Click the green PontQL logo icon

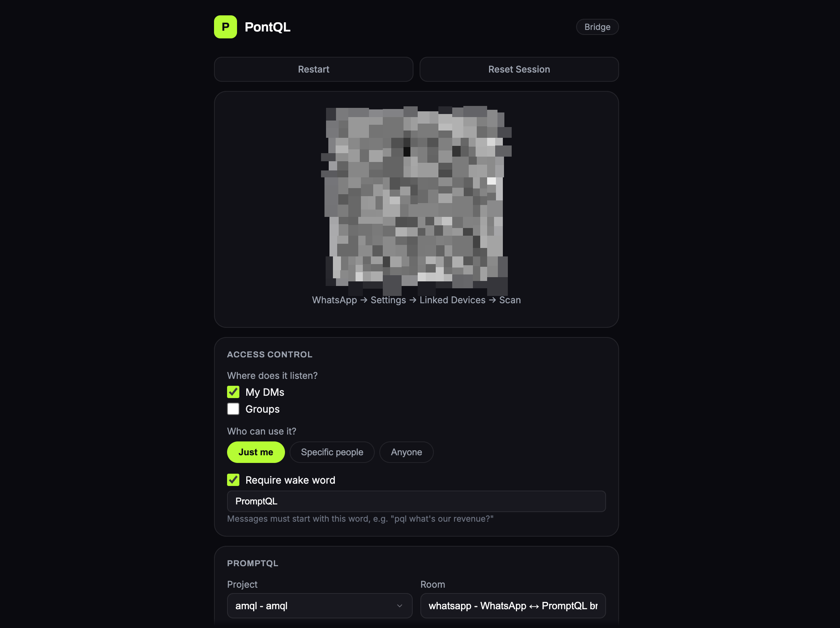coord(226,27)
